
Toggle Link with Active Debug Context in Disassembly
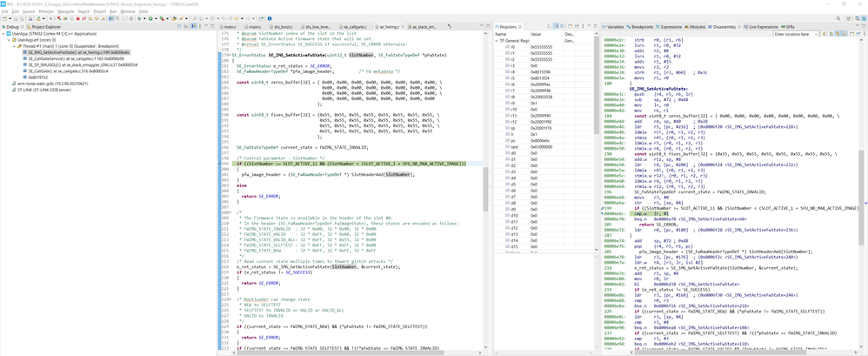838,34
